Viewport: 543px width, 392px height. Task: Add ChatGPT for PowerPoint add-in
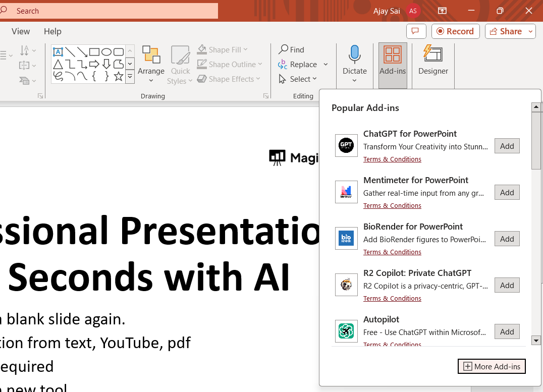click(x=507, y=146)
